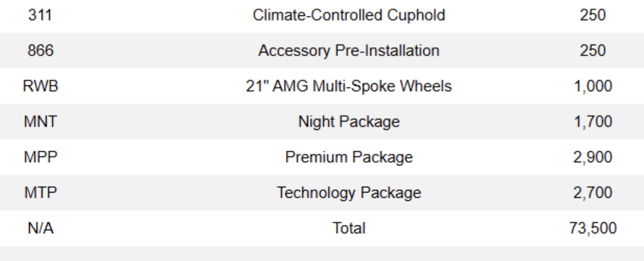This screenshot has height=261, width=644.
Task: Select the Climate-Controlled Cuphold description
Action: [349, 15]
